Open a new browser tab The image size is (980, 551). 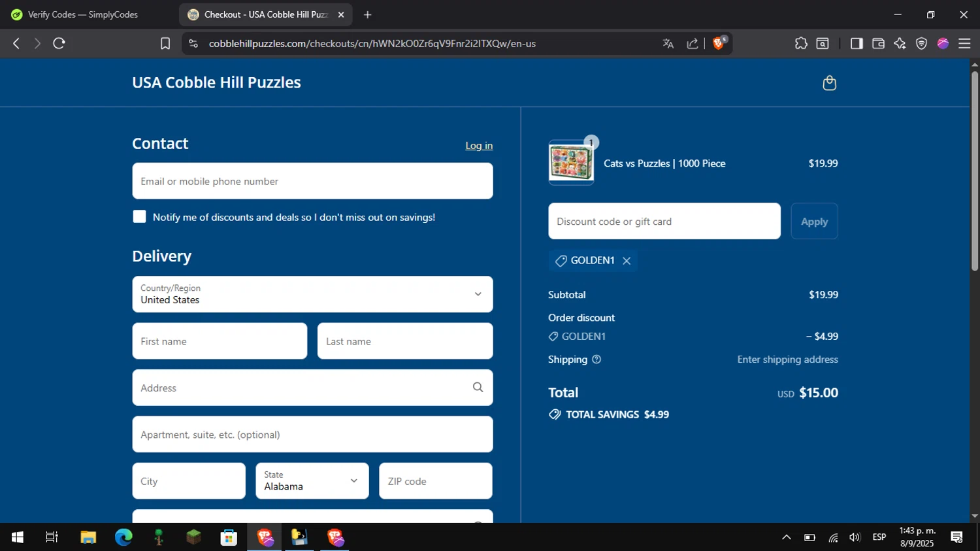coord(367,14)
